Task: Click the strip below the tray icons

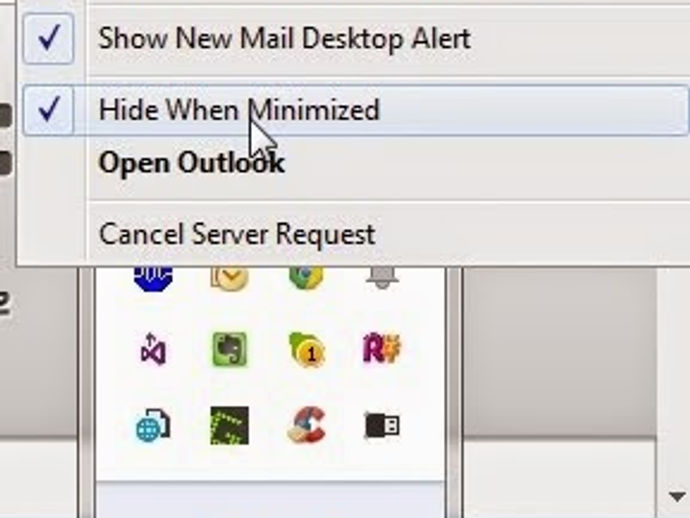Action: pyautogui.click(x=270, y=500)
